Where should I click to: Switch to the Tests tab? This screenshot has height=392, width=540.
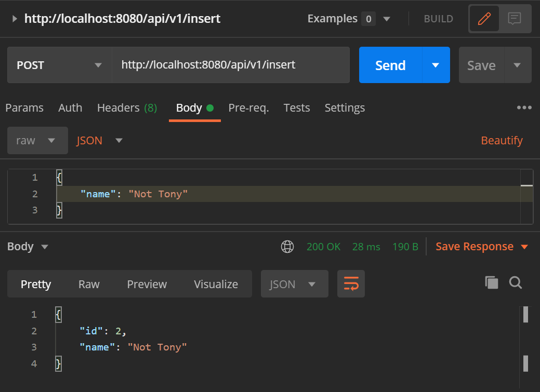click(x=296, y=107)
